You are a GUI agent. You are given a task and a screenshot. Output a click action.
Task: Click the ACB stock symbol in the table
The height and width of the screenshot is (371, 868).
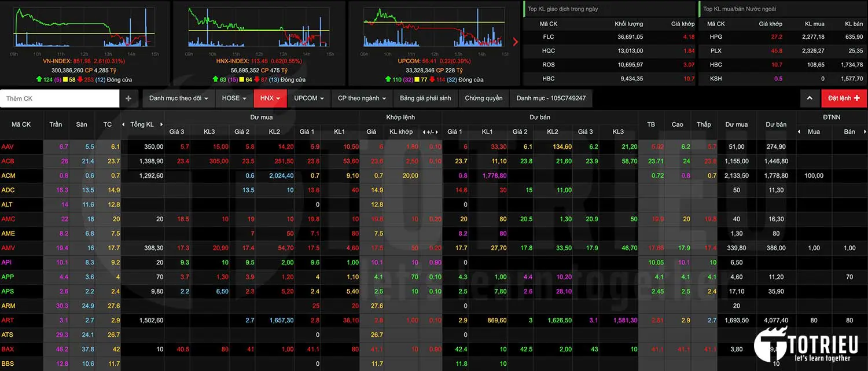click(8, 161)
